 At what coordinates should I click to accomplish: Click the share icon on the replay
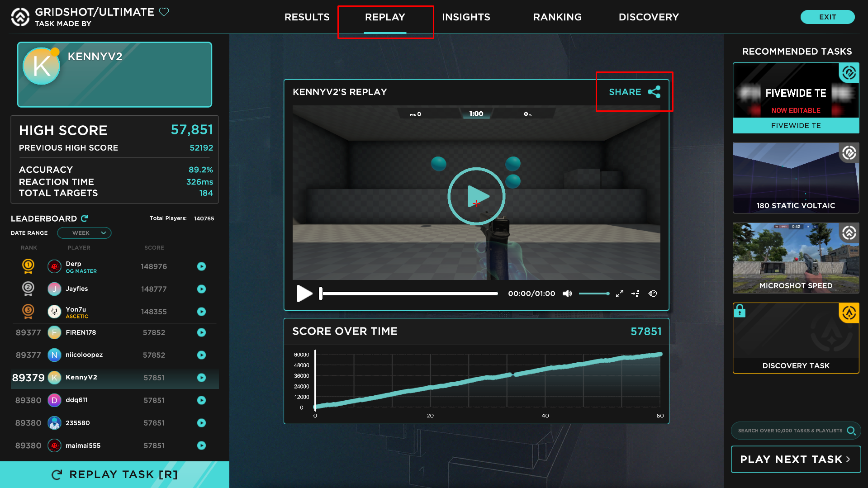[x=654, y=92]
